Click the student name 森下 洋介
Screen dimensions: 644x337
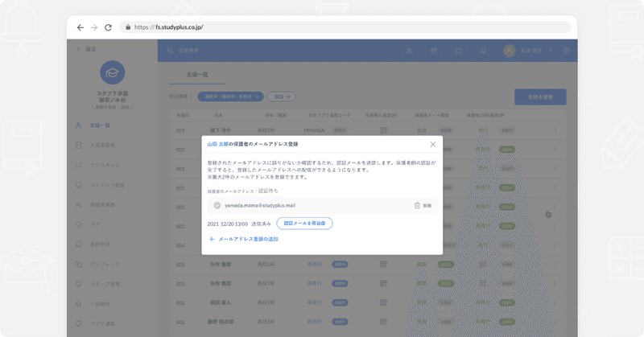tap(221, 130)
